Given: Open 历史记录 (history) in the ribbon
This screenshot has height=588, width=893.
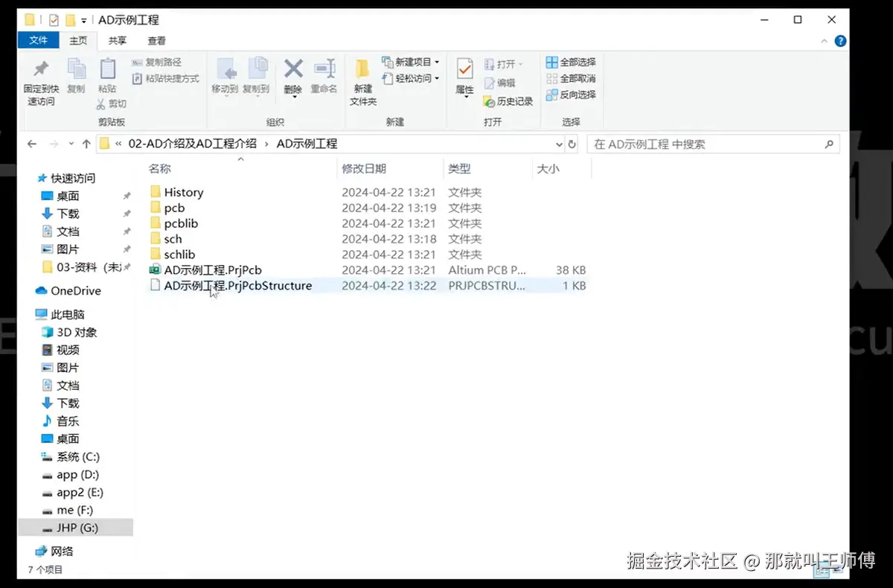Looking at the screenshot, I should pyautogui.click(x=508, y=101).
